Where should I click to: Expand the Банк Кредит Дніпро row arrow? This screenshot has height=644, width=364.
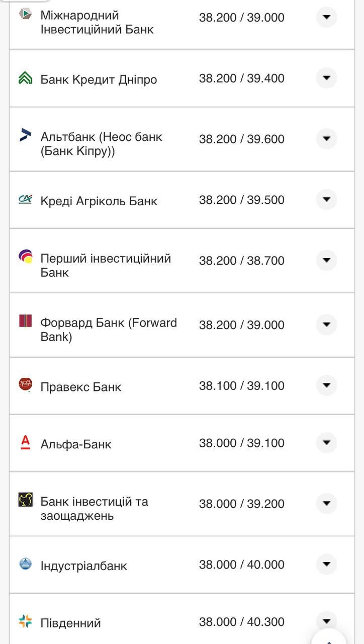326,78
